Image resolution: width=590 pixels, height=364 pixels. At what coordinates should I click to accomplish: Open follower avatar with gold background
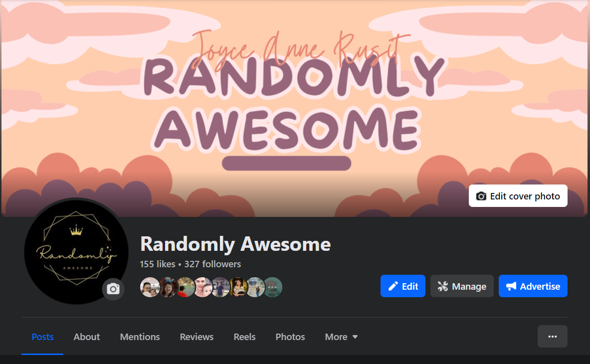238,287
